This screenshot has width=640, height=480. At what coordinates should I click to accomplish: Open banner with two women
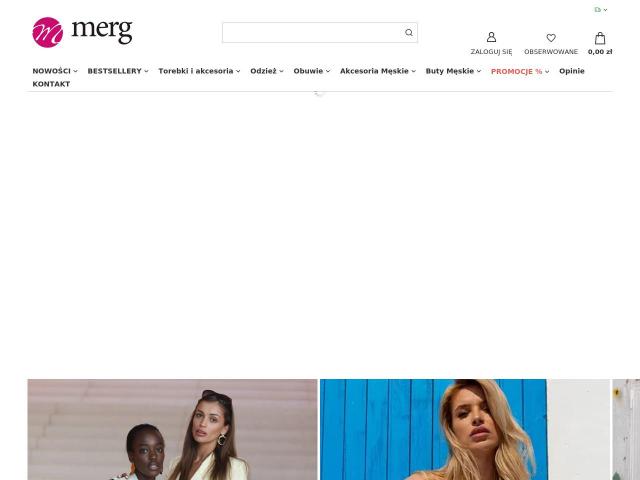coord(172,429)
